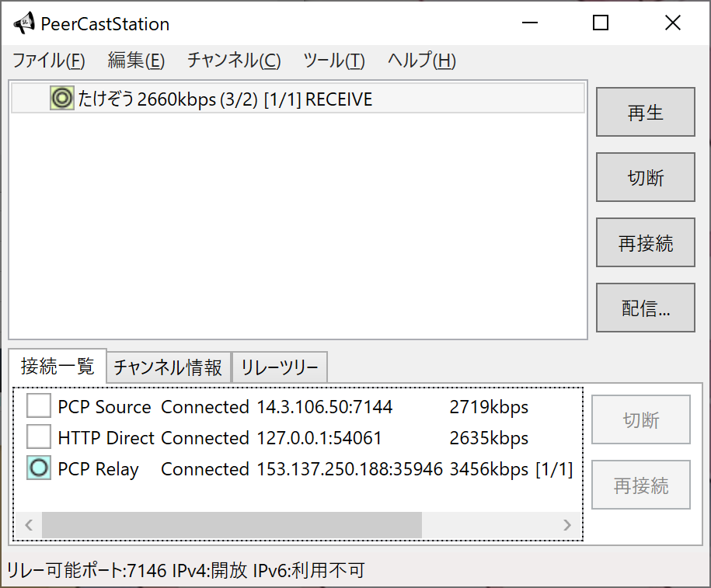
Task: Click the 再生 play button
Action: pyautogui.click(x=645, y=112)
